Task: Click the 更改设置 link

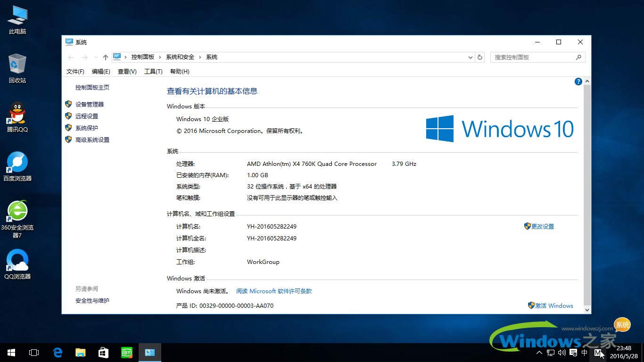Action: pos(543,226)
